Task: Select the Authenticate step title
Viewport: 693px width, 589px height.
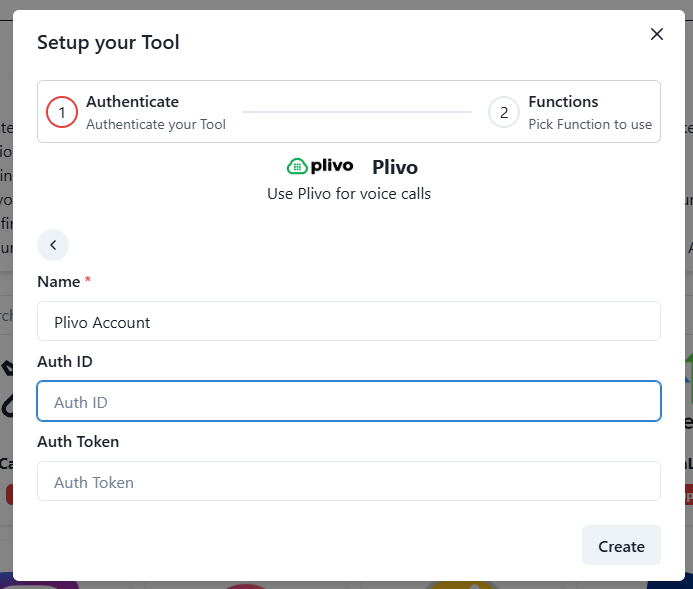Action: click(x=132, y=102)
